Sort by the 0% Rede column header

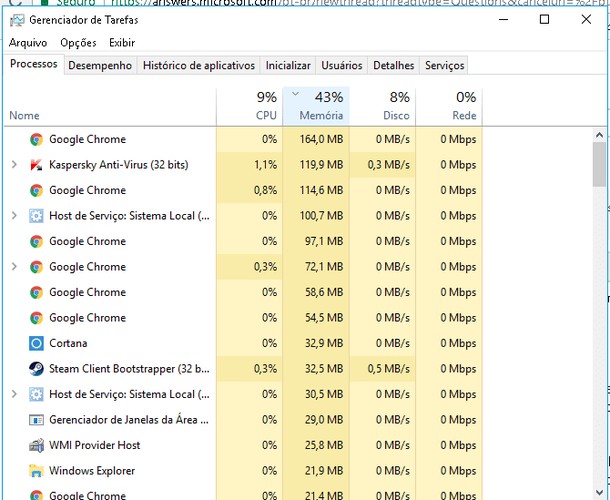[449, 106]
